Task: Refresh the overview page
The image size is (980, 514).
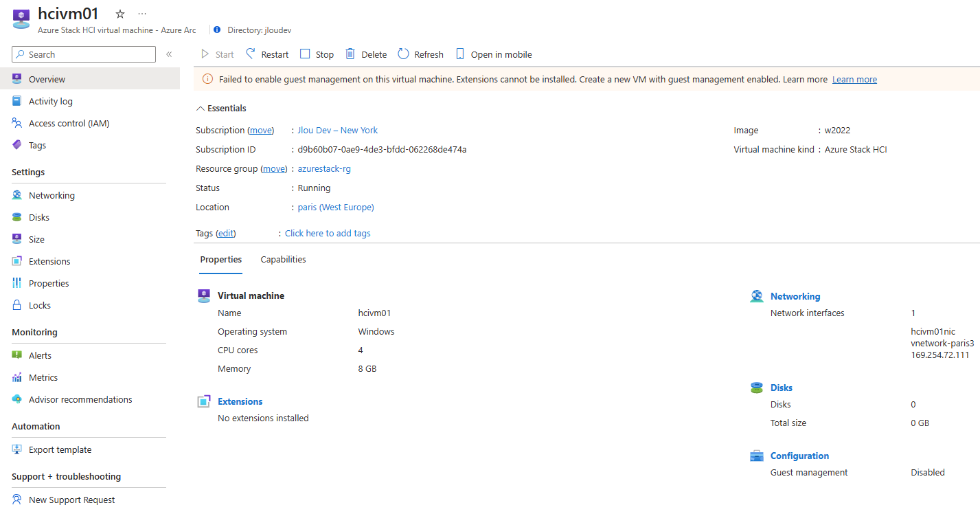Action: click(420, 54)
